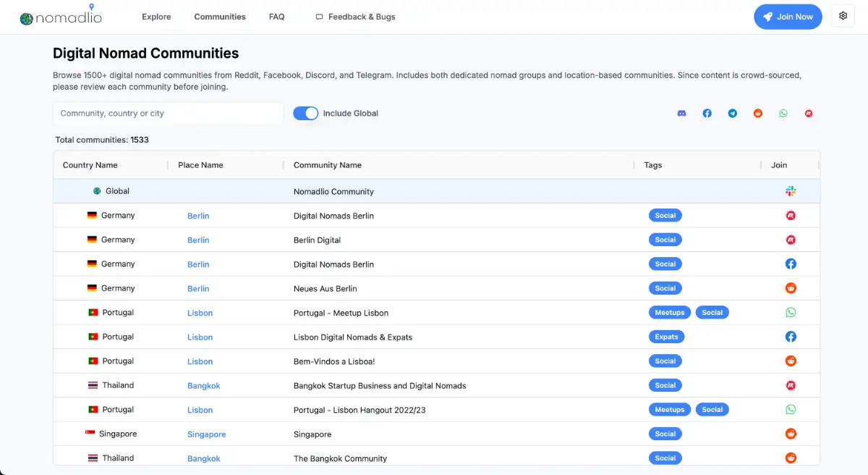
Task: Open Berlin link in the Neues Aus Berlin row
Action: click(x=198, y=289)
